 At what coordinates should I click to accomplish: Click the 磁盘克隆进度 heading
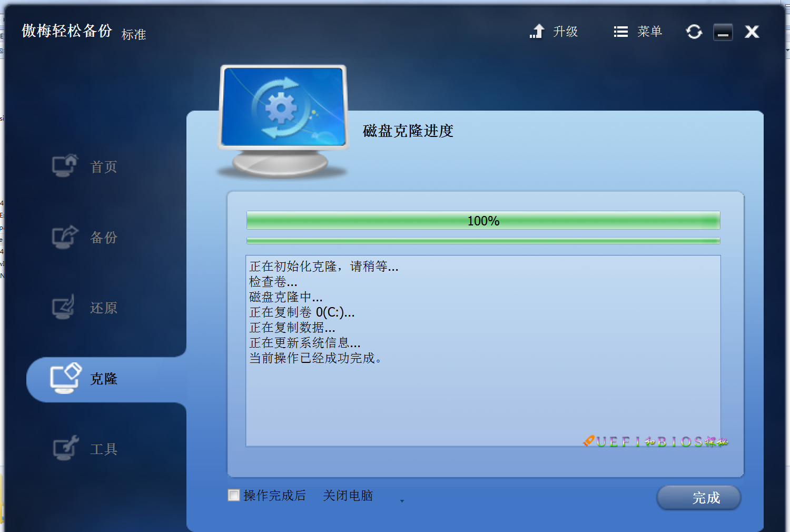[x=408, y=131]
